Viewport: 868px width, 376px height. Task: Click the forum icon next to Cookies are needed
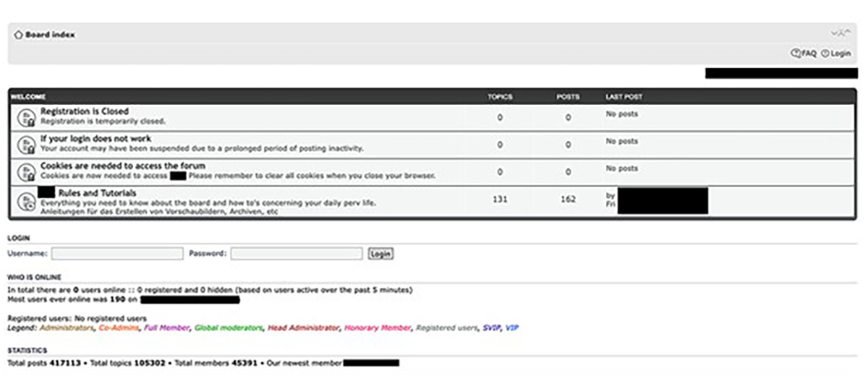click(26, 172)
